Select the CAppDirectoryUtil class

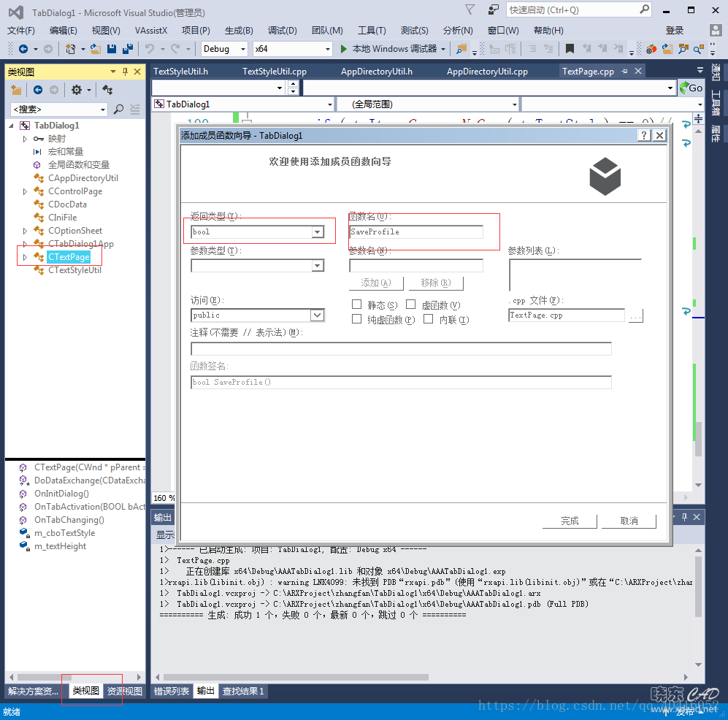pos(83,177)
